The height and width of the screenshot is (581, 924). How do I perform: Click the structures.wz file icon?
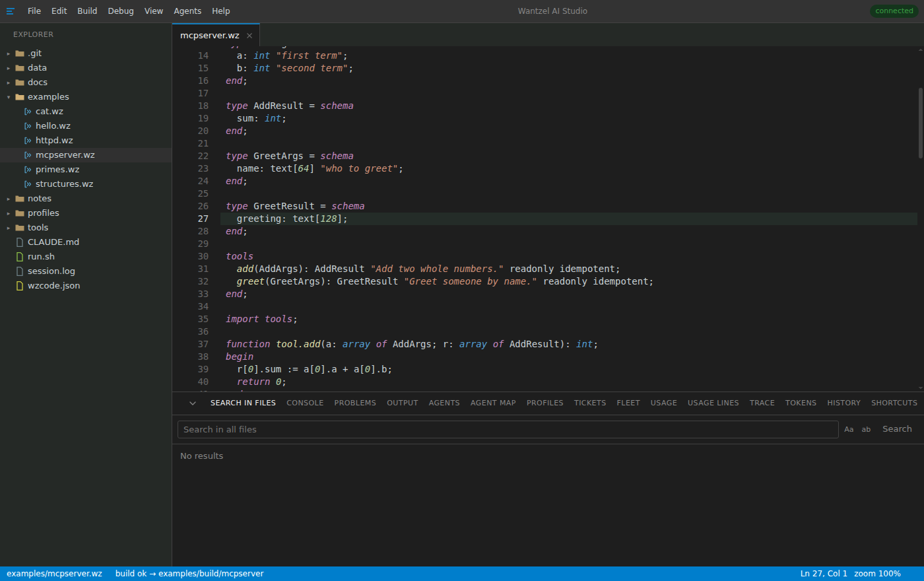coord(28,184)
